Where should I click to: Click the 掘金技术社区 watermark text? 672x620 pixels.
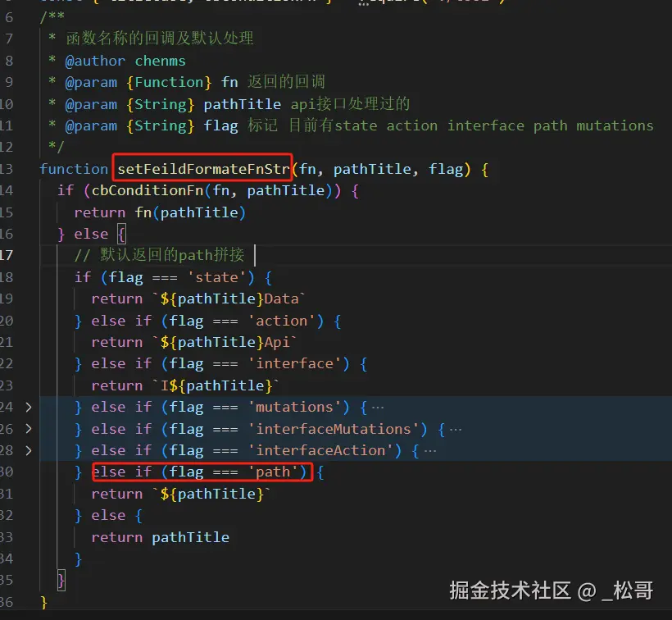point(510,590)
